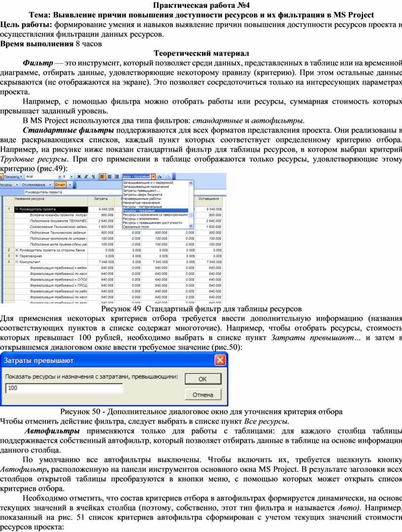Open the 'Показать' dropdown menu
This screenshot has width=402, height=532.
point(13,177)
